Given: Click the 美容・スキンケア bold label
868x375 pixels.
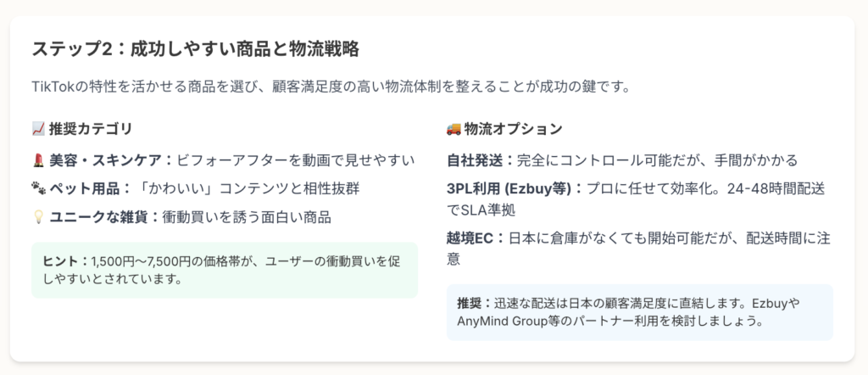Looking at the screenshot, I should pyautogui.click(x=111, y=161).
